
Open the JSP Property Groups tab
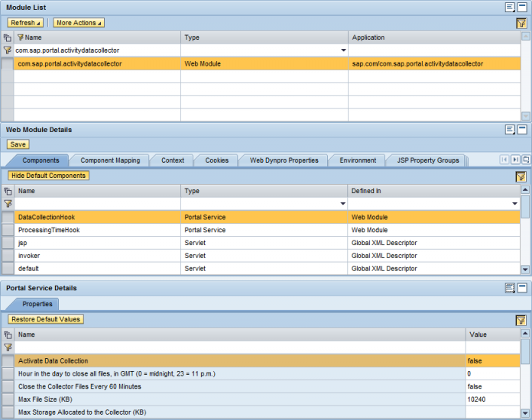tap(428, 160)
